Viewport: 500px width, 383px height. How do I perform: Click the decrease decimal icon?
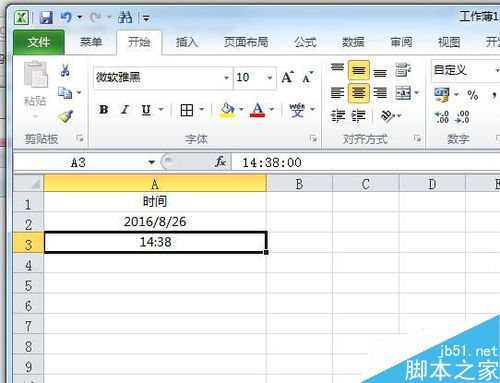pos(463,117)
